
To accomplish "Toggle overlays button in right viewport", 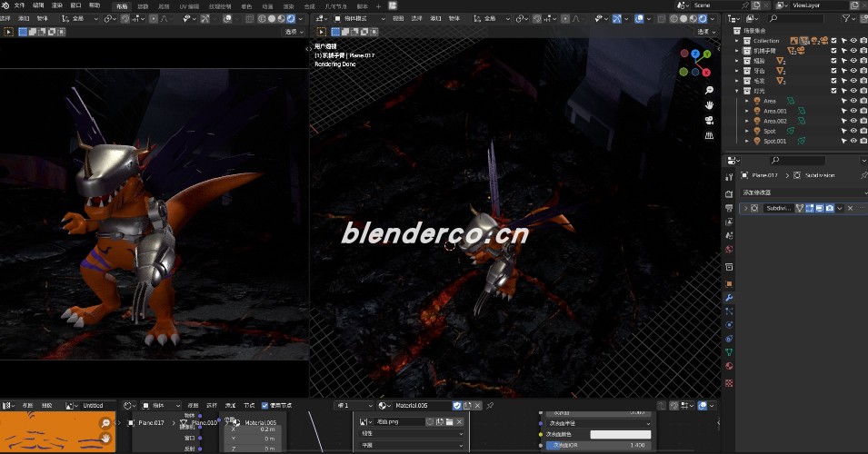I will click(639, 18).
